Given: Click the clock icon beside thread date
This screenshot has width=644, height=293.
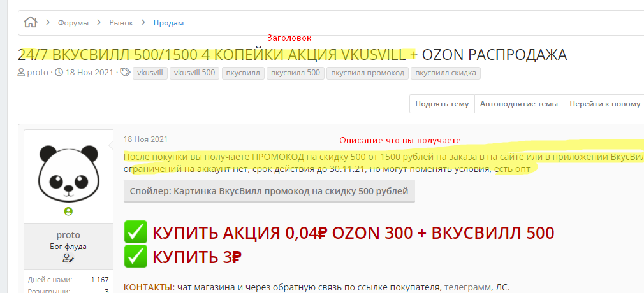Looking at the screenshot, I should (x=59, y=73).
